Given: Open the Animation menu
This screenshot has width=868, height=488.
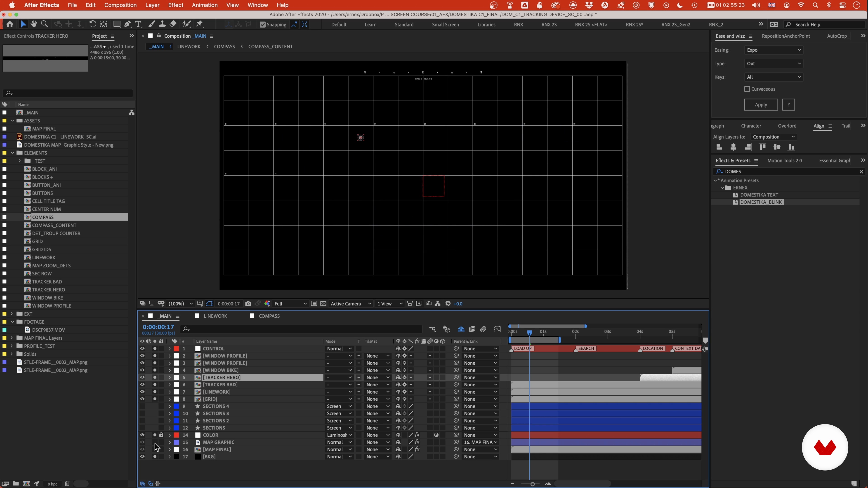Looking at the screenshot, I should click(x=205, y=5).
